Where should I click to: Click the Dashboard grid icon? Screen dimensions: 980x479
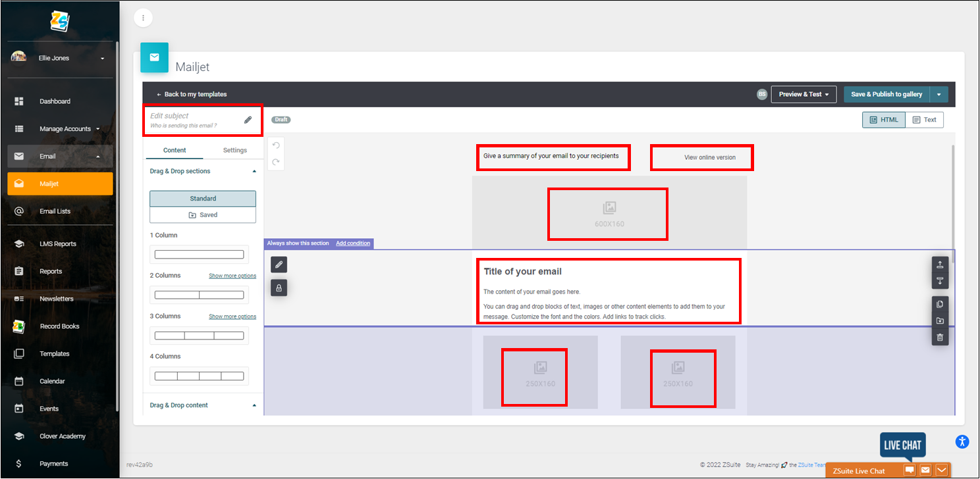[x=19, y=101]
